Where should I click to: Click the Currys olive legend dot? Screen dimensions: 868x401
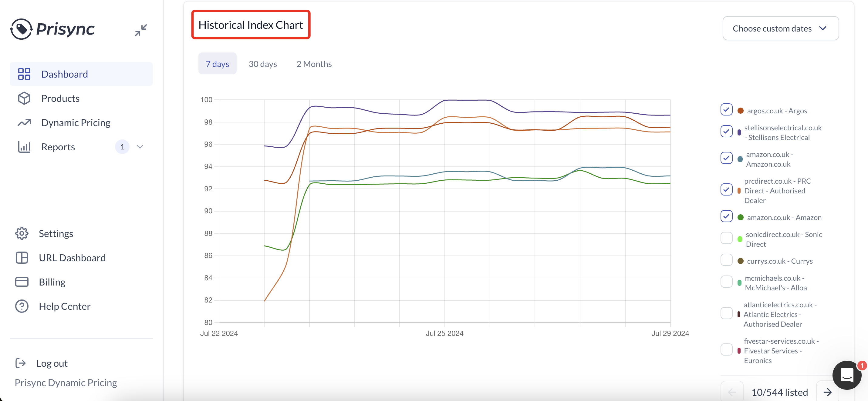pyautogui.click(x=740, y=261)
